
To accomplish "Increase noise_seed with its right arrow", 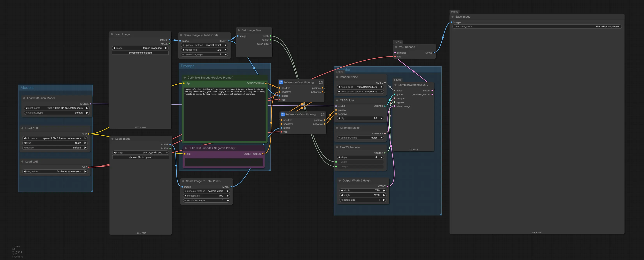I will click(382, 87).
